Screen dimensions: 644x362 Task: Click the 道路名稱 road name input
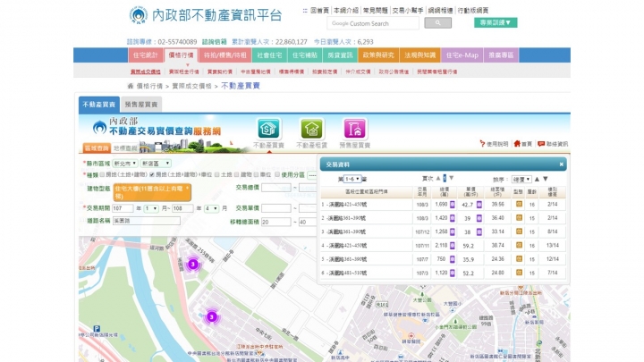click(x=146, y=221)
